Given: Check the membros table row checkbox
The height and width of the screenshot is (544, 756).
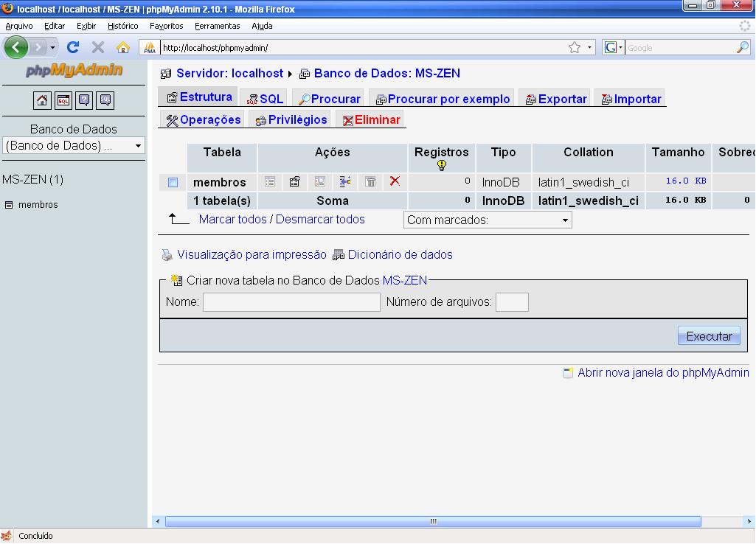Looking at the screenshot, I should pos(173,182).
